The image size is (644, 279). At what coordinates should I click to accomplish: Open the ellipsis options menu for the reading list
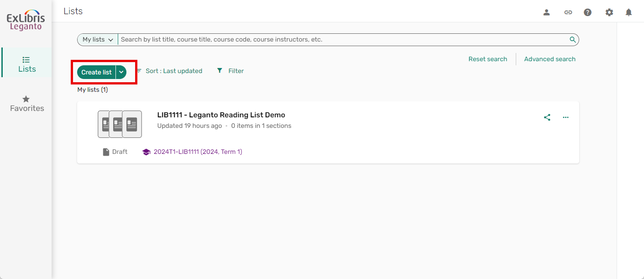click(x=565, y=117)
